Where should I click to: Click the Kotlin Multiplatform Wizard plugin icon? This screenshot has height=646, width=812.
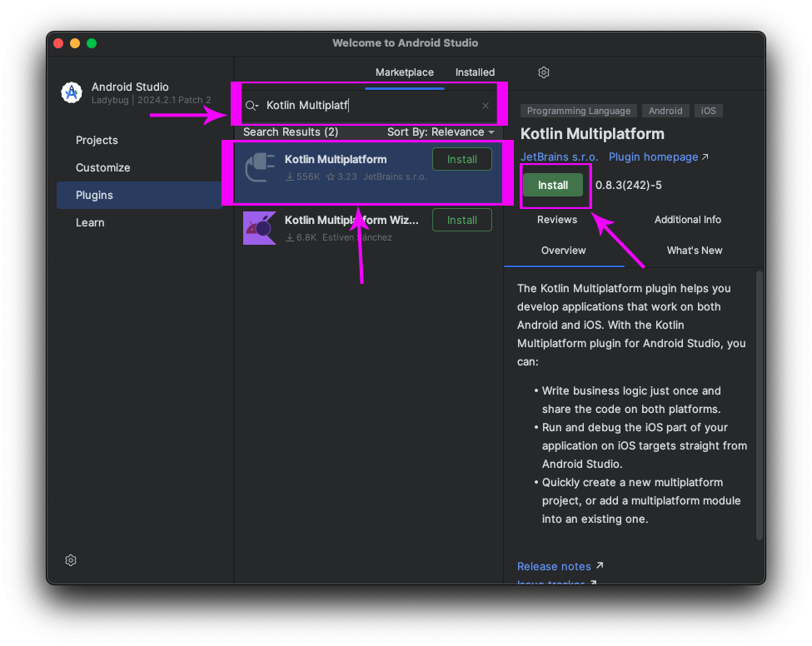pyautogui.click(x=260, y=228)
